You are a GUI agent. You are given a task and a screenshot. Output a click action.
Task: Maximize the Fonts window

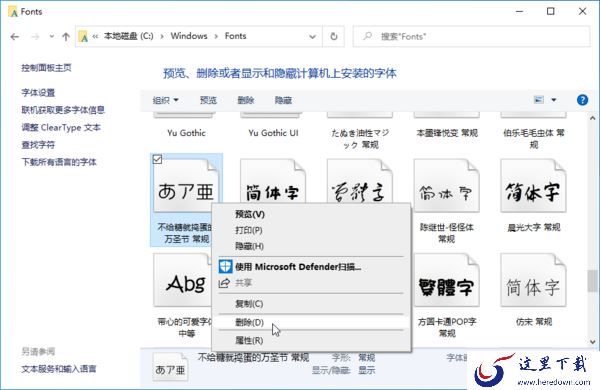pos(550,11)
